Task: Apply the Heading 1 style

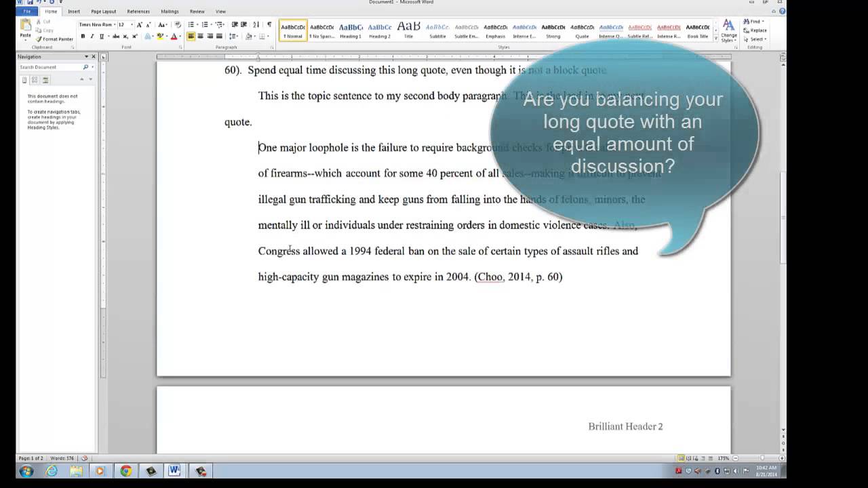Action: 351,30
